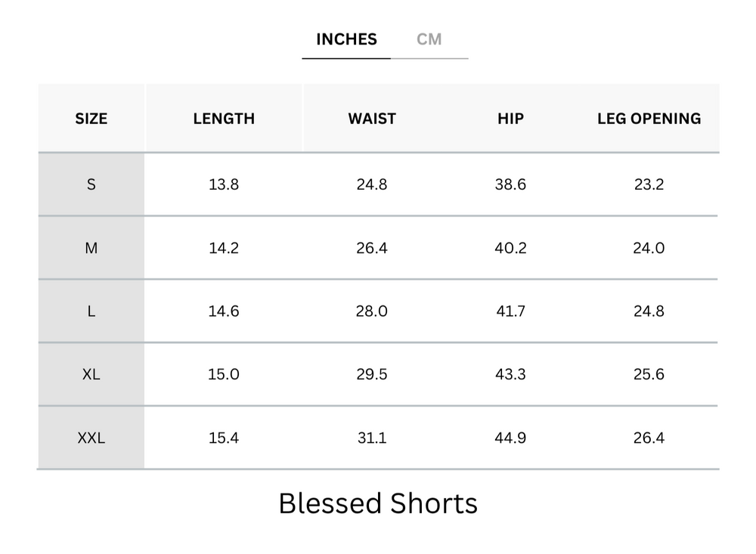This screenshot has height=554, width=756.
Task: Select the M size row label
Action: coord(91,248)
